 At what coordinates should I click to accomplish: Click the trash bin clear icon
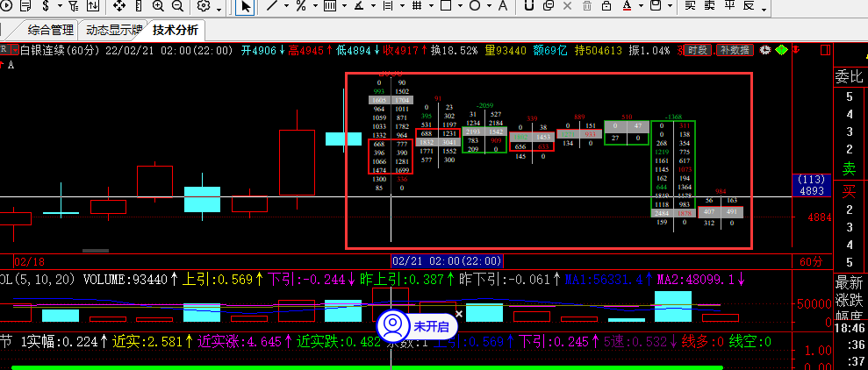coord(587,6)
